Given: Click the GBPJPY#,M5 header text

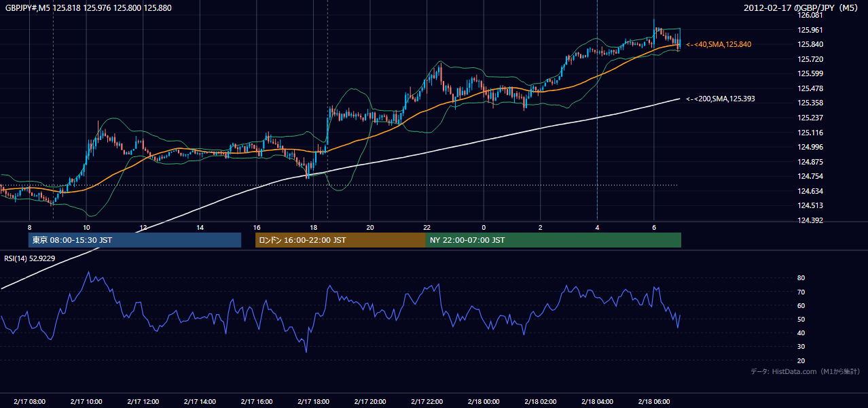Looking at the screenshot, I should click(x=88, y=7).
